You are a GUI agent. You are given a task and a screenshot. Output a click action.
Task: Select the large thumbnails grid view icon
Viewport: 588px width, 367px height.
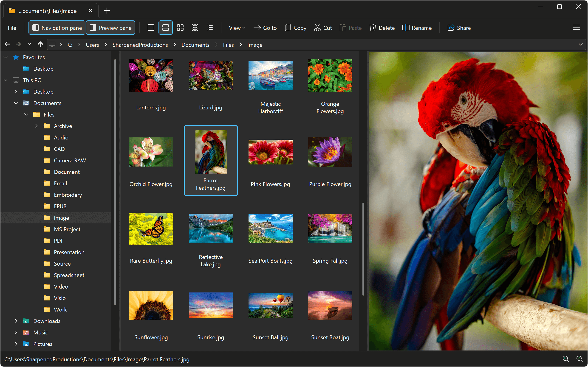(180, 28)
